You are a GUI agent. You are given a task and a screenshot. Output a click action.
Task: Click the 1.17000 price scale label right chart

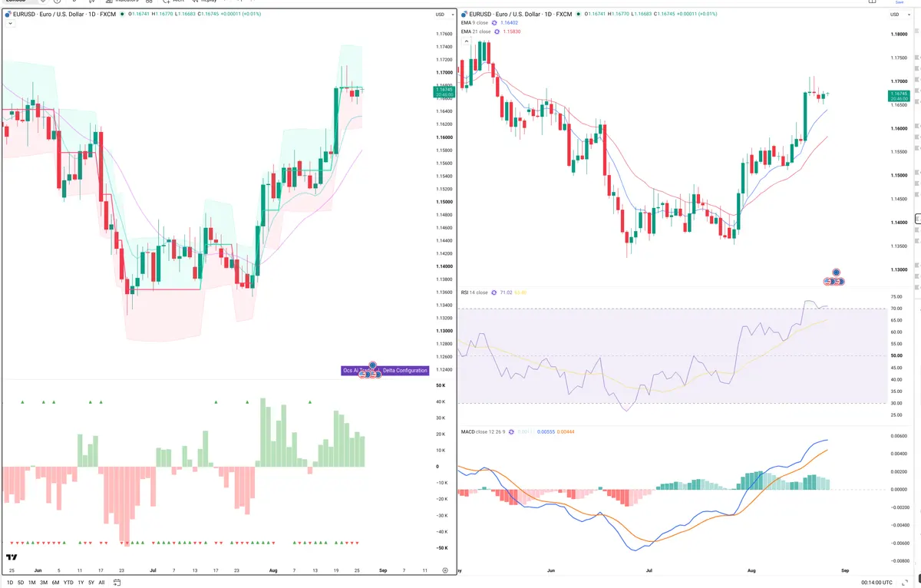900,81
